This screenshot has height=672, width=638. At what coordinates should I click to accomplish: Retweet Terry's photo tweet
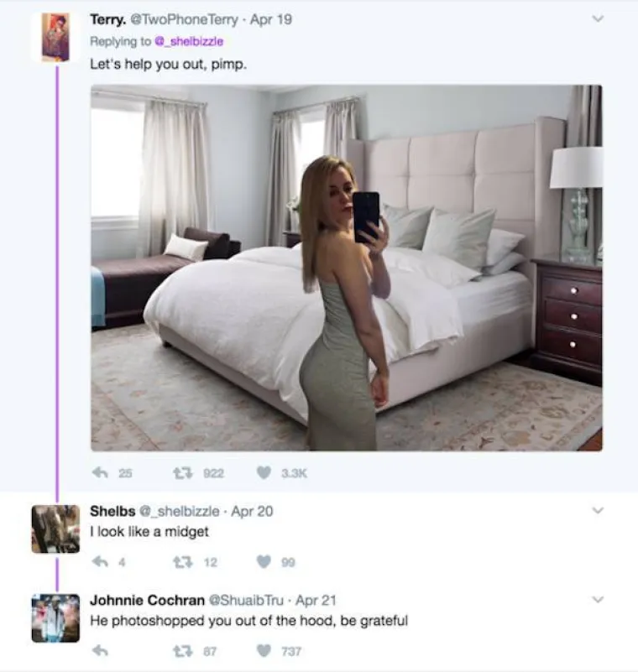(x=179, y=473)
